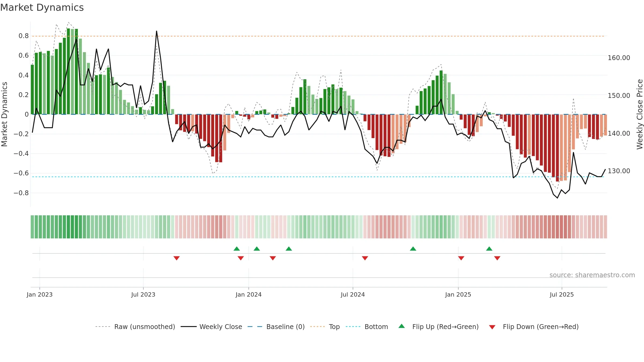Click the Market Dynamics chart title
The width and height of the screenshot is (644, 362).
(x=42, y=8)
